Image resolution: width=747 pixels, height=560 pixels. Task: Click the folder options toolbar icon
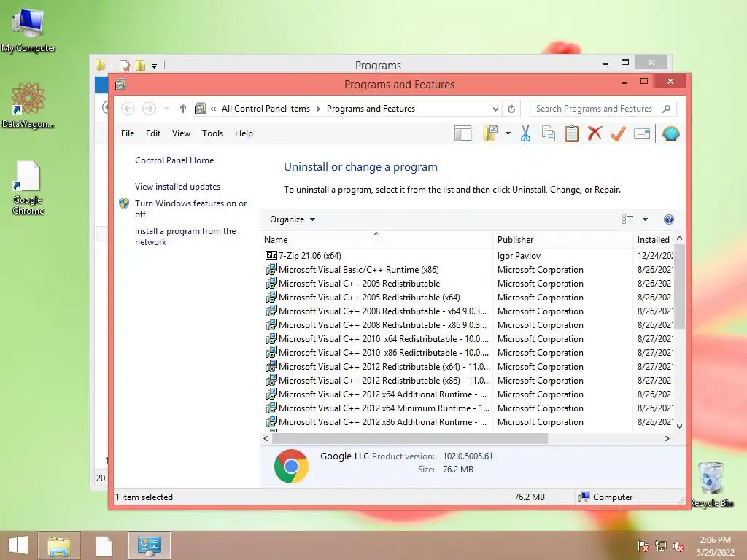pos(490,134)
